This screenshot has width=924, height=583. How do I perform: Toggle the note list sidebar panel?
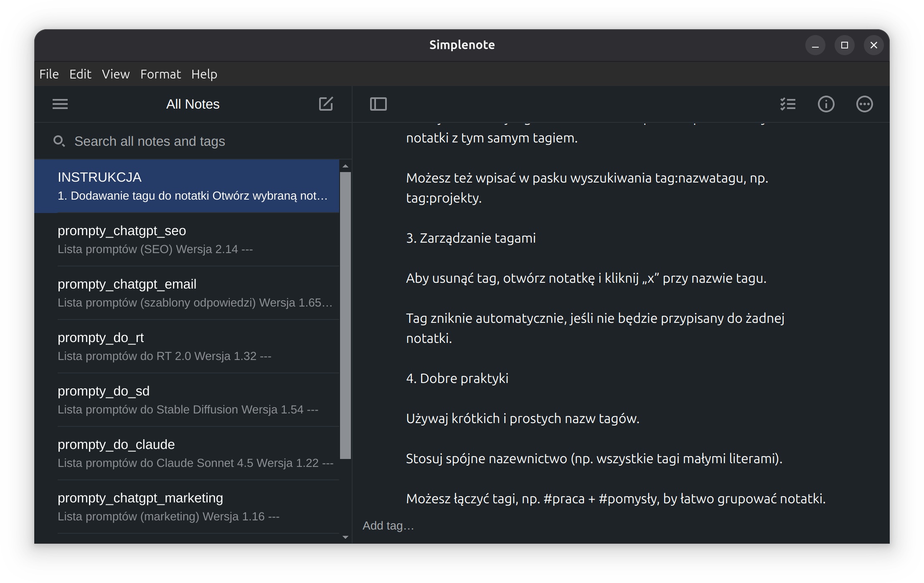click(x=378, y=104)
